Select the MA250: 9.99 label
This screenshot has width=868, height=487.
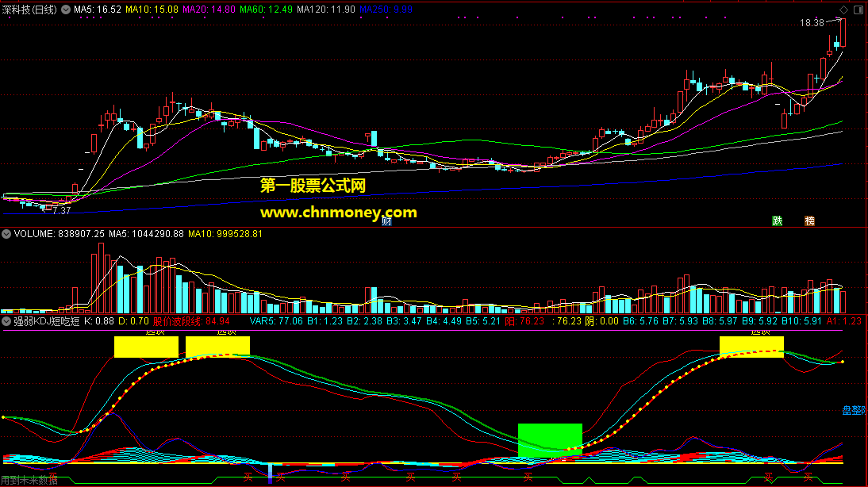[x=386, y=10]
